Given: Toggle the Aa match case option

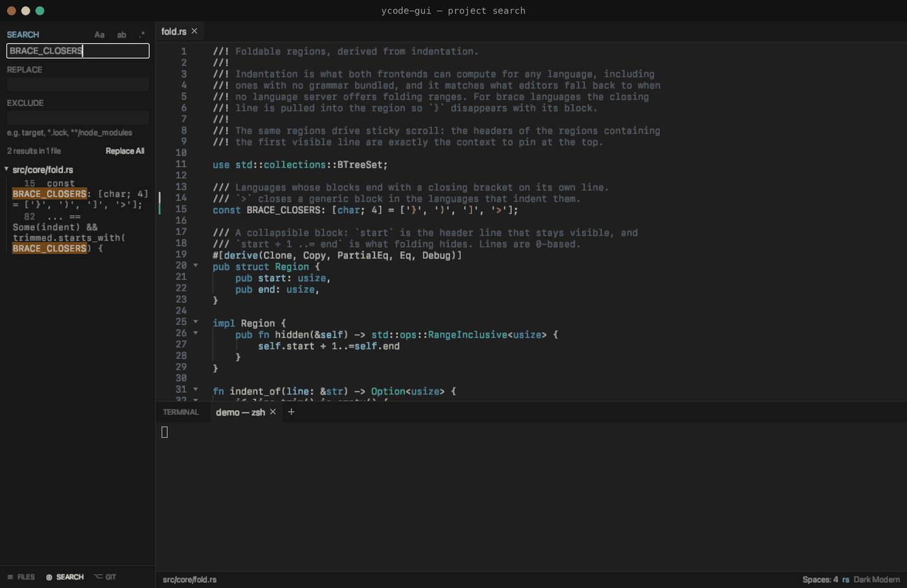Looking at the screenshot, I should (x=99, y=35).
